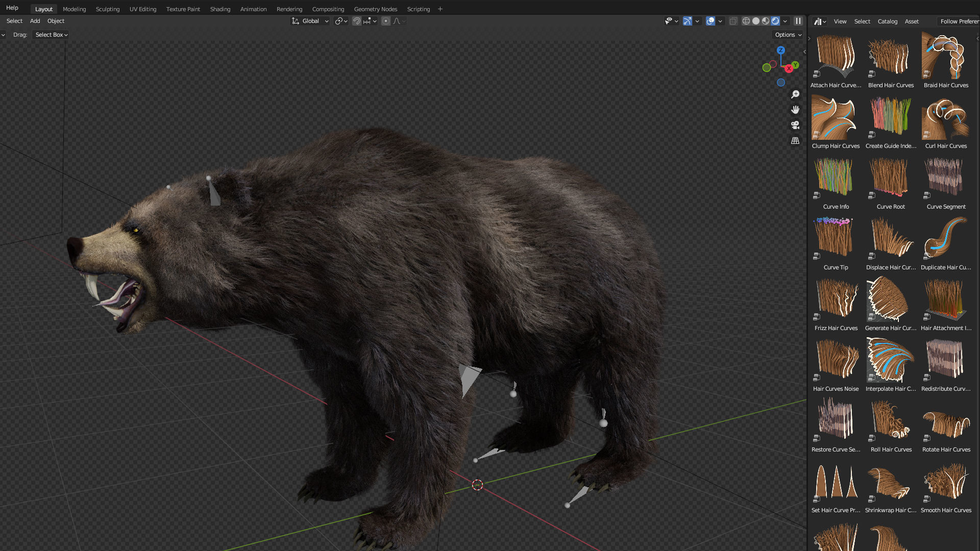Viewport: 980px width, 551px height.
Task: Switch to solid viewport shading
Action: tap(756, 21)
